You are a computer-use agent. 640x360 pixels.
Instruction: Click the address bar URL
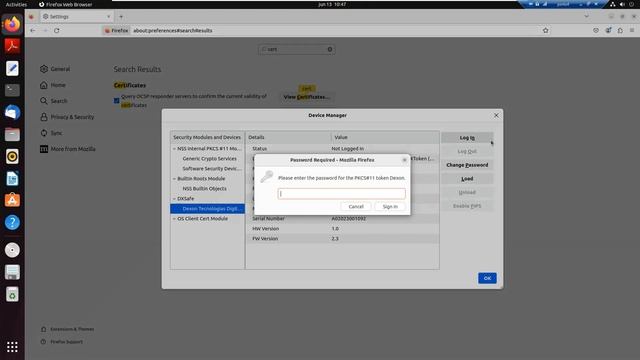[173, 31]
